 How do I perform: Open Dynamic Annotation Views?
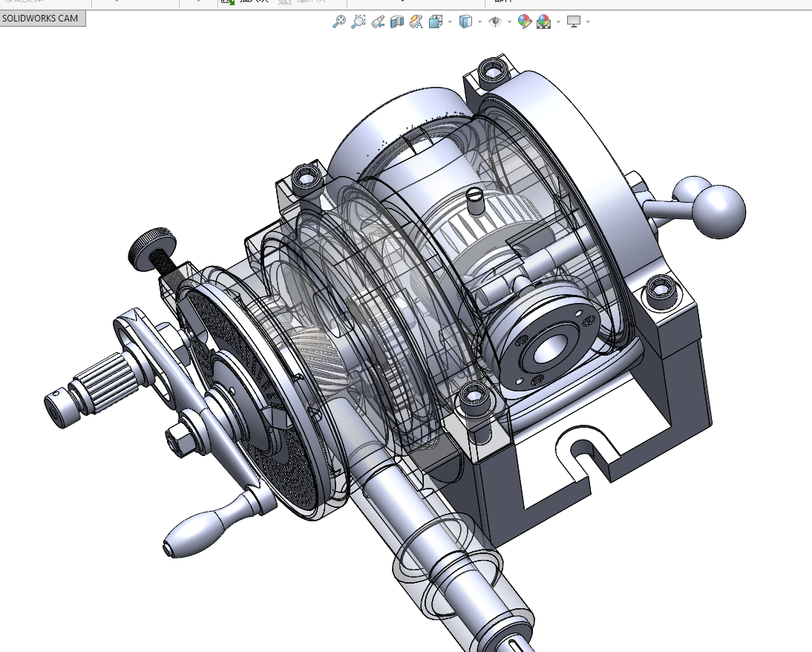(x=416, y=22)
